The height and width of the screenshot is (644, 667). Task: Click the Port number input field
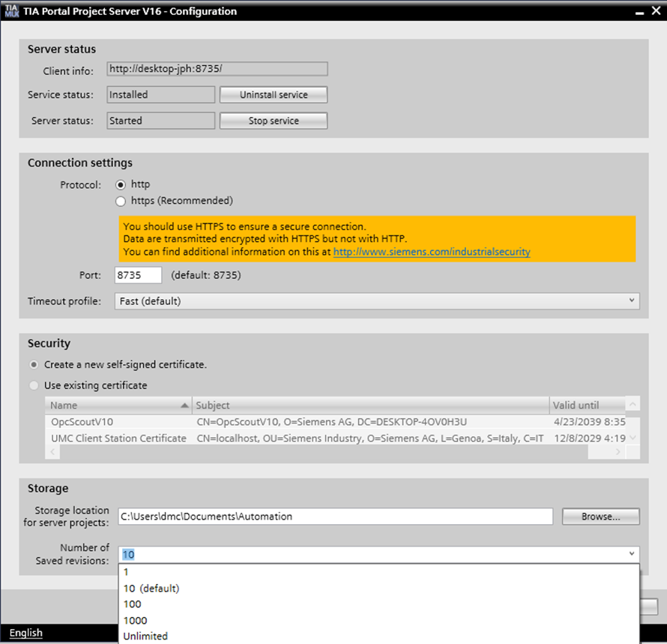tap(138, 275)
